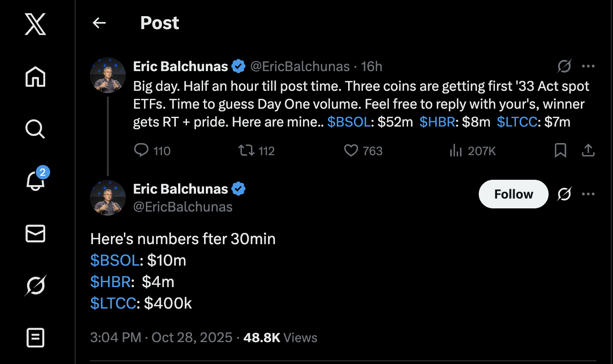Image resolution: width=613 pixels, height=364 pixels.
Task: Open the $LTCC cashtag in first post
Action: (517, 122)
